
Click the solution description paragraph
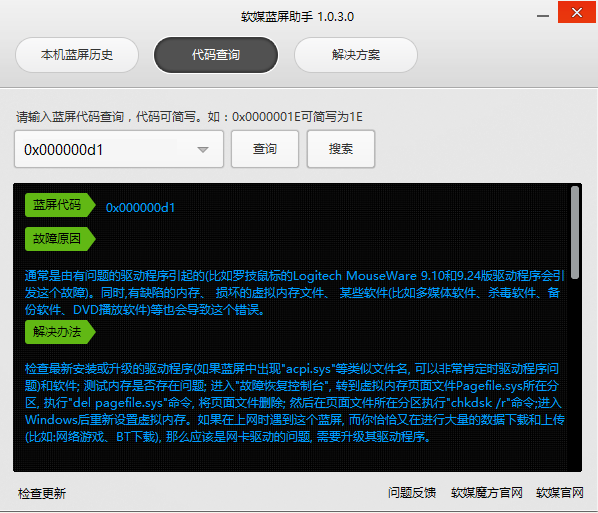(x=294, y=402)
